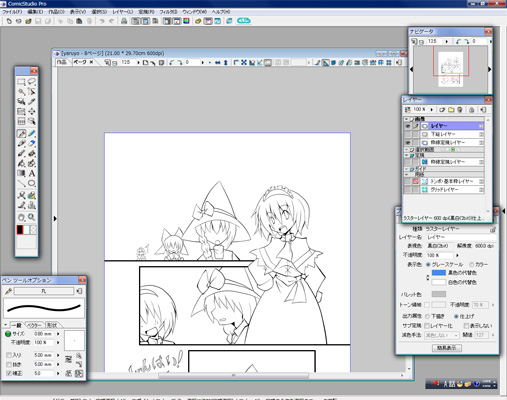Click the print icon in main toolbar
507x400 pixels.
tap(124, 21)
